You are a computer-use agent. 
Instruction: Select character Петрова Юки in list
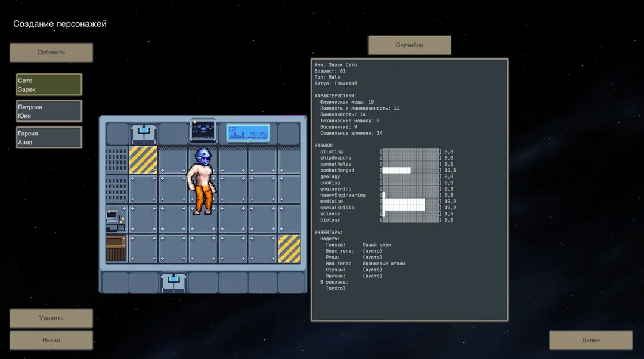[49, 111]
